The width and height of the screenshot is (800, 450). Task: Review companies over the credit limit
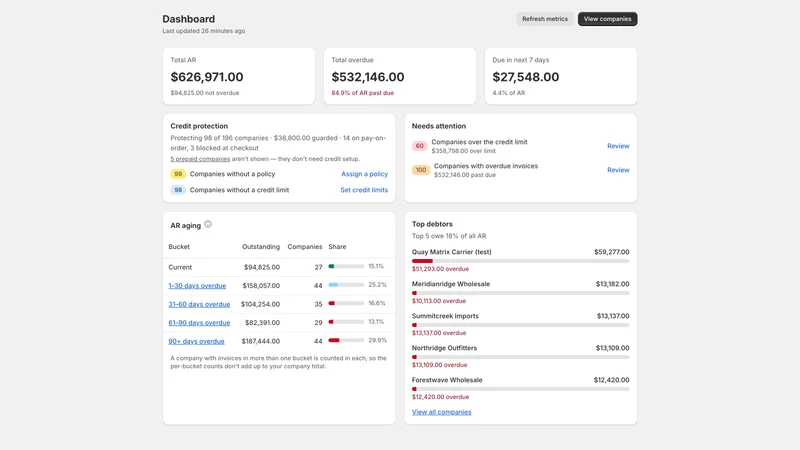click(618, 146)
